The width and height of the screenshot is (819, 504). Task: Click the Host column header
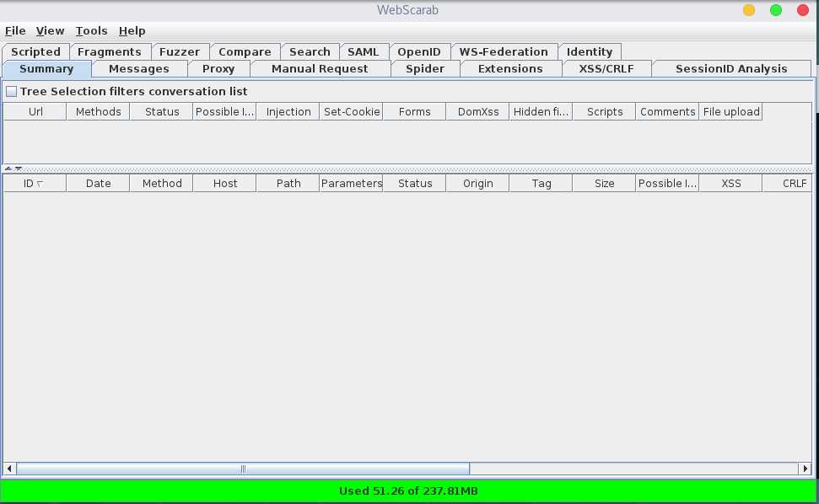pos(224,184)
